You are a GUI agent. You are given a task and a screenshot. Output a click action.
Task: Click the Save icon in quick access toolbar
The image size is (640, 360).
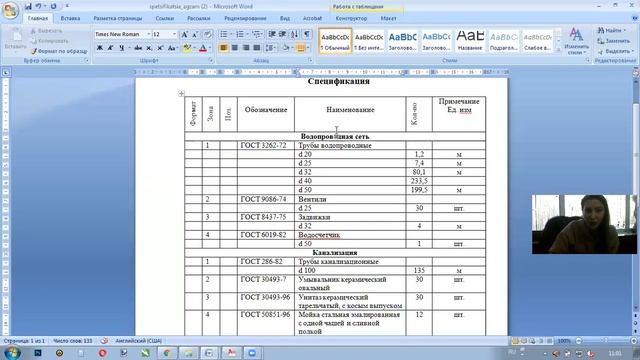(x=28, y=7)
